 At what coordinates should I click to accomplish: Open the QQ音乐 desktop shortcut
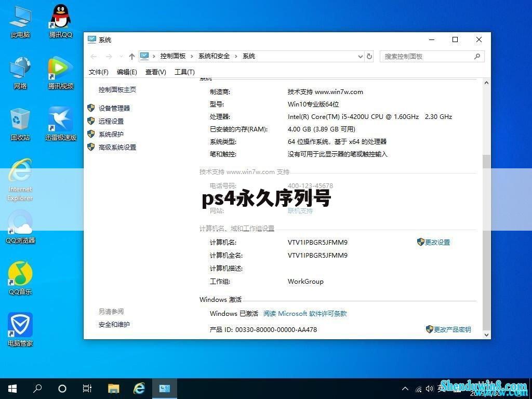tap(20, 278)
